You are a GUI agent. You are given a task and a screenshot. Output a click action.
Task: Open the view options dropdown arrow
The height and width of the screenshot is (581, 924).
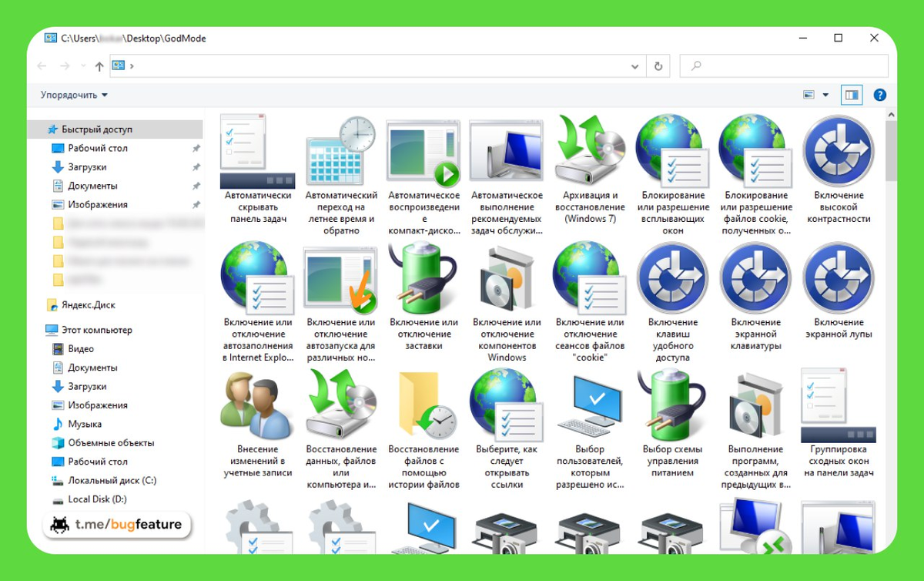(825, 95)
